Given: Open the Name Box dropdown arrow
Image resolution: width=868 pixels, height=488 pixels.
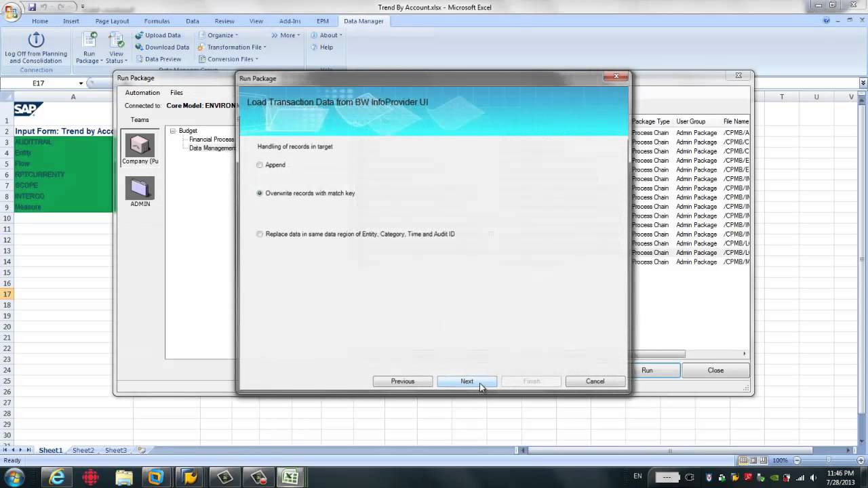Looking at the screenshot, I should tap(81, 83).
